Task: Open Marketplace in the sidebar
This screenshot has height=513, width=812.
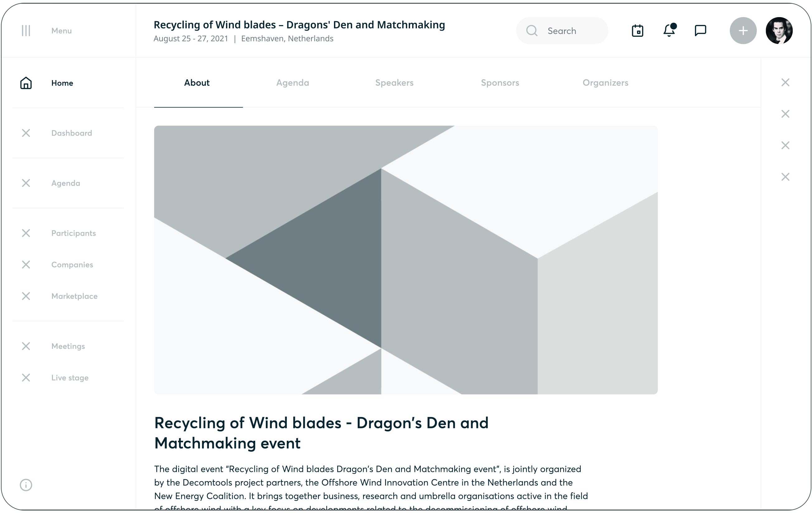Action: click(x=74, y=296)
